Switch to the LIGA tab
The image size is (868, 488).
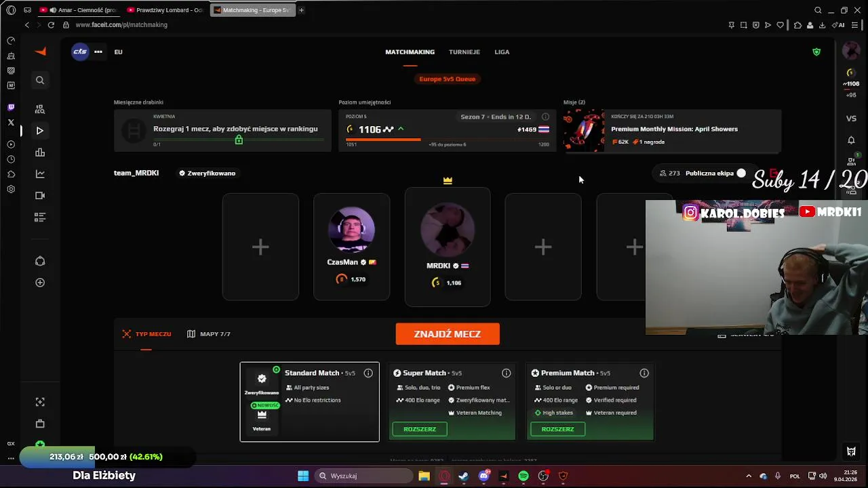(502, 52)
